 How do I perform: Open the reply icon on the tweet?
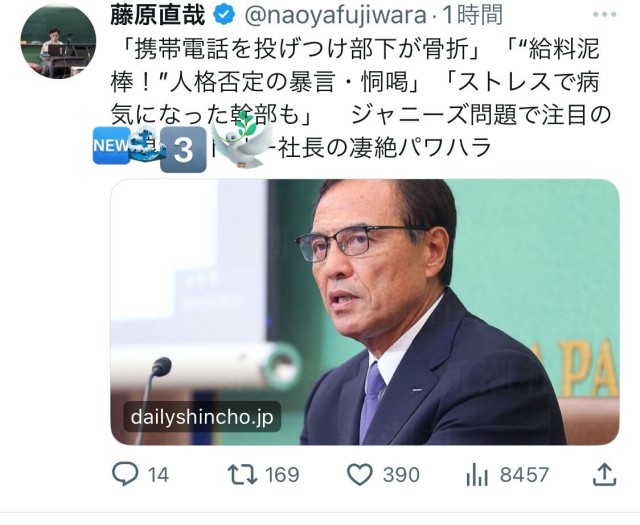pos(125,474)
